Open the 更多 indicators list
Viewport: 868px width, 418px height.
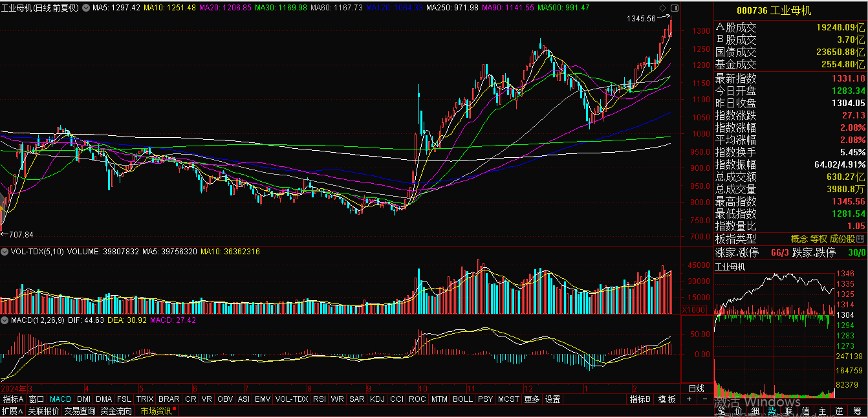click(x=532, y=399)
